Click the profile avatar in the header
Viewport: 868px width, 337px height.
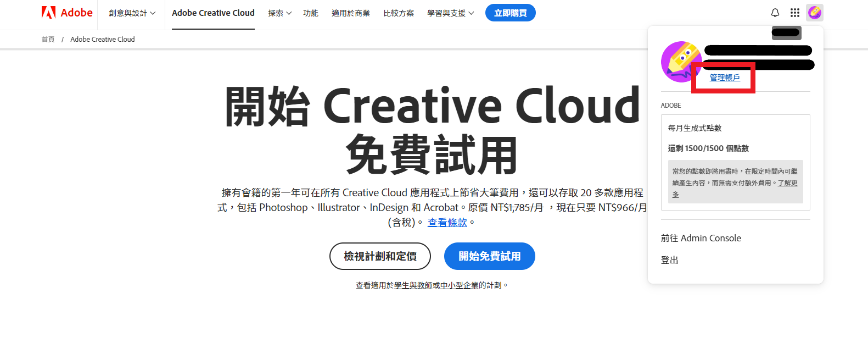pyautogui.click(x=815, y=13)
